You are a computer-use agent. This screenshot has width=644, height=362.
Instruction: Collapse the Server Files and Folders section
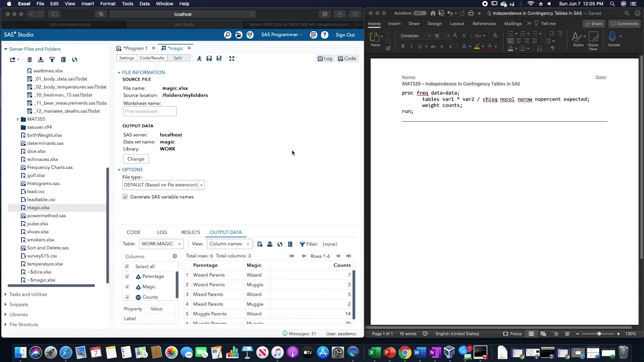[x=6, y=49]
